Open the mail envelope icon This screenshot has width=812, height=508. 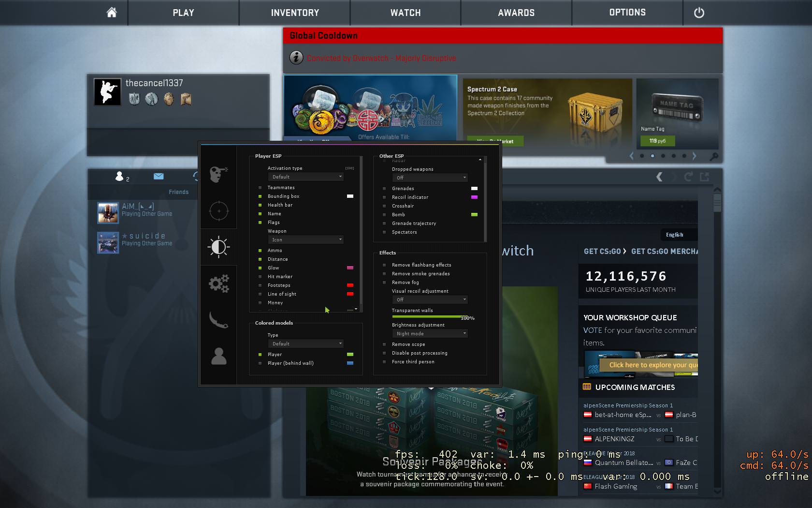click(159, 176)
